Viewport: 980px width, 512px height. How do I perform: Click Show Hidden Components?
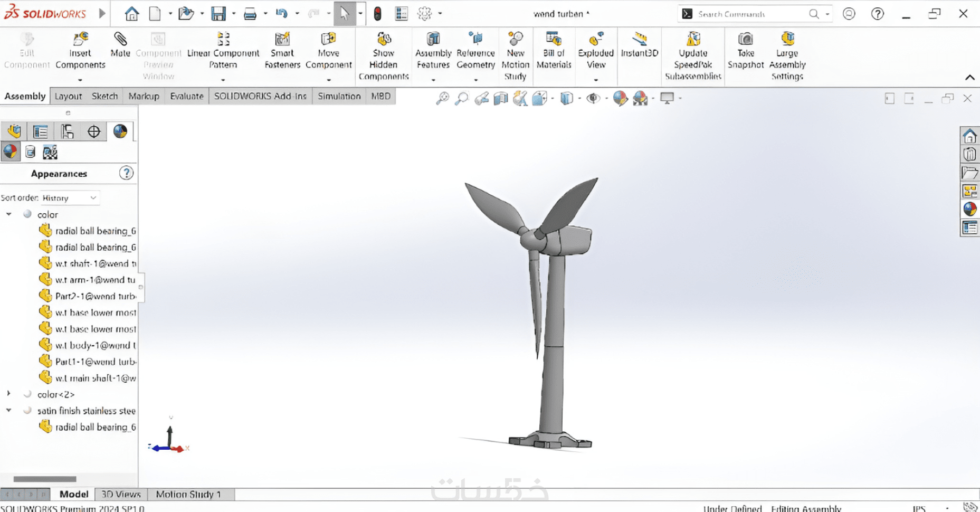pyautogui.click(x=384, y=57)
